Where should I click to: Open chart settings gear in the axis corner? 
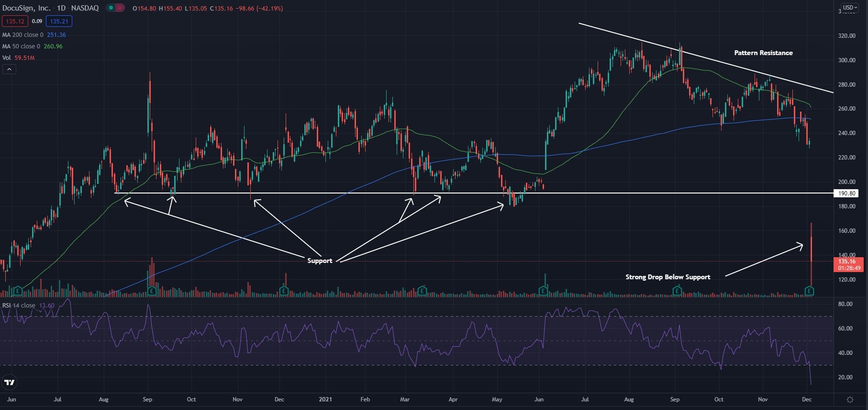850,399
